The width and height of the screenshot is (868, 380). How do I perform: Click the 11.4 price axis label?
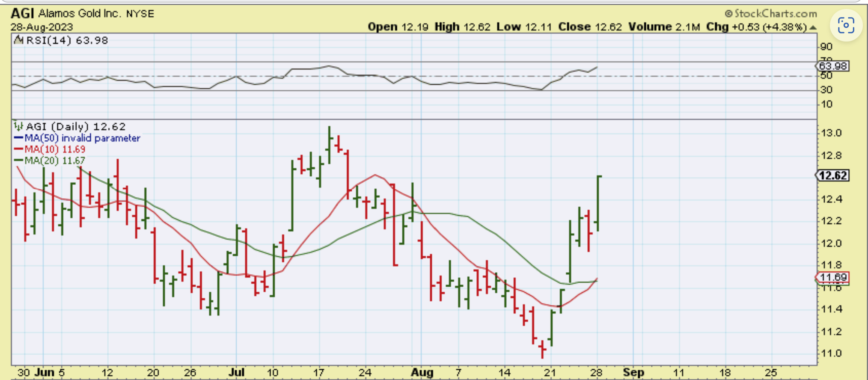click(831, 309)
